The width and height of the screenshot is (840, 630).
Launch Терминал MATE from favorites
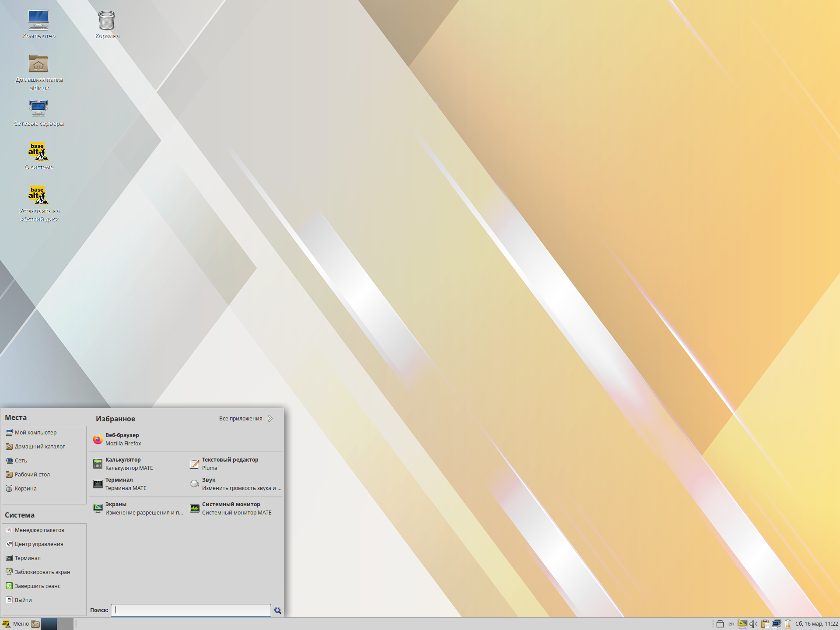click(x=138, y=484)
